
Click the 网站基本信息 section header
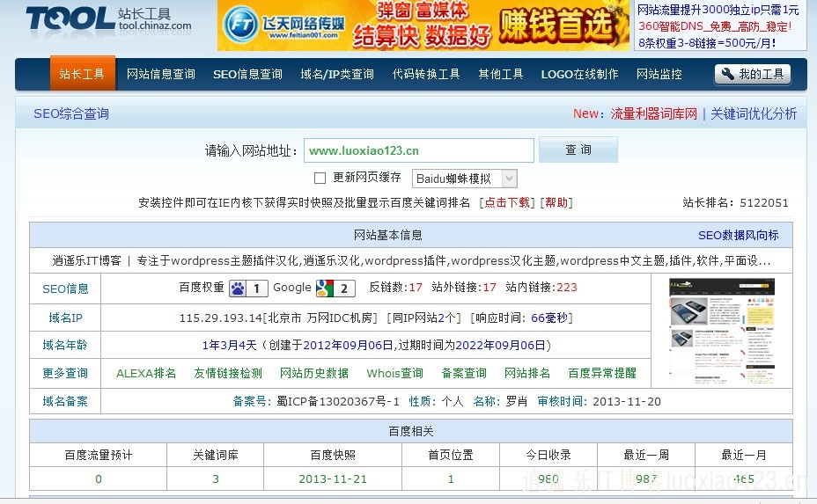point(387,236)
